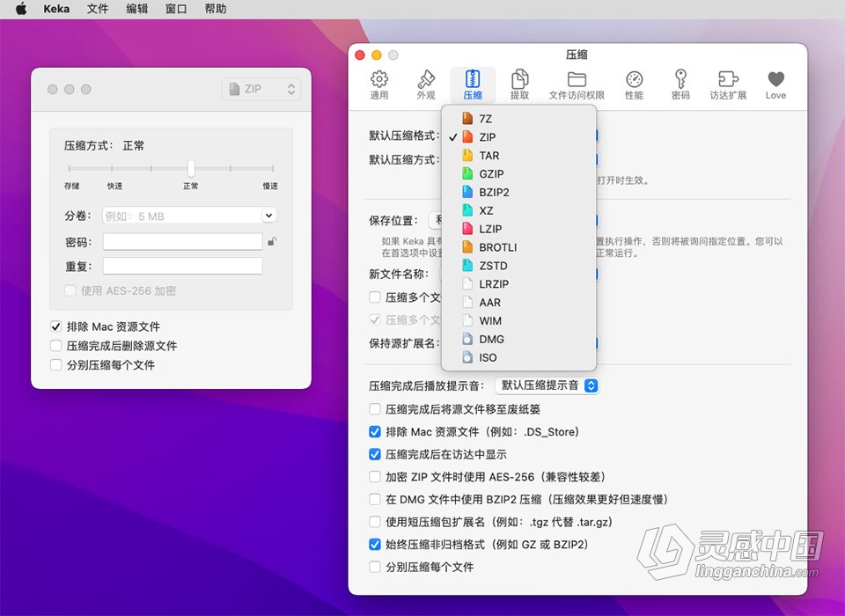This screenshot has height=616, width=845.
Task: Click the 压缩方式 slider handle
Action: (191, 168)
